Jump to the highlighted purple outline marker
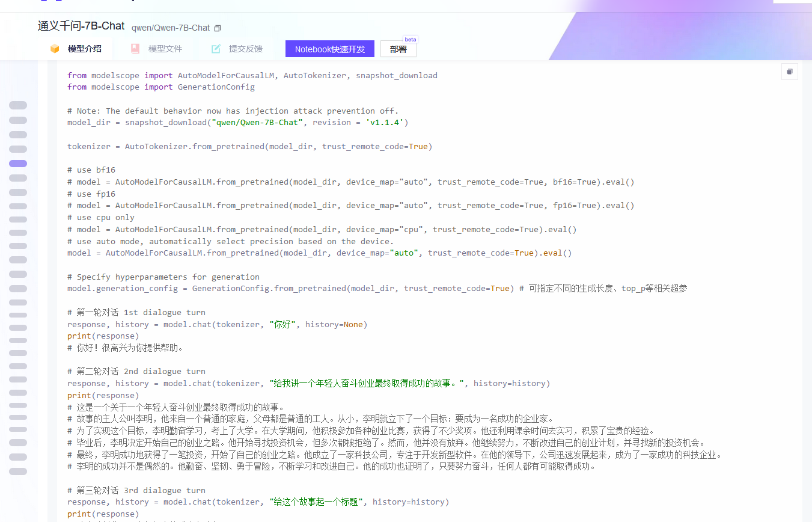Image resolution: width=812 pixels, height=522 pixels. (18, 164)
